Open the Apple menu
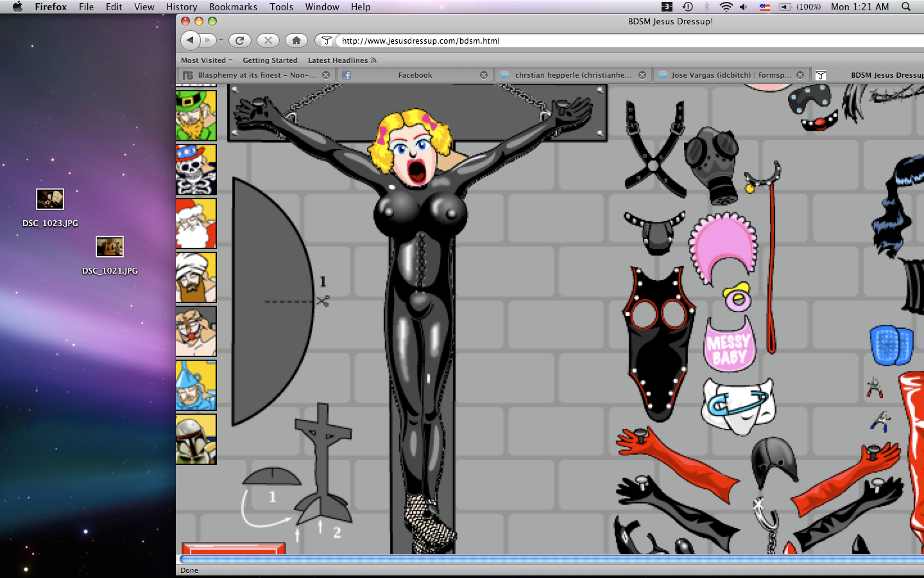 17,6
